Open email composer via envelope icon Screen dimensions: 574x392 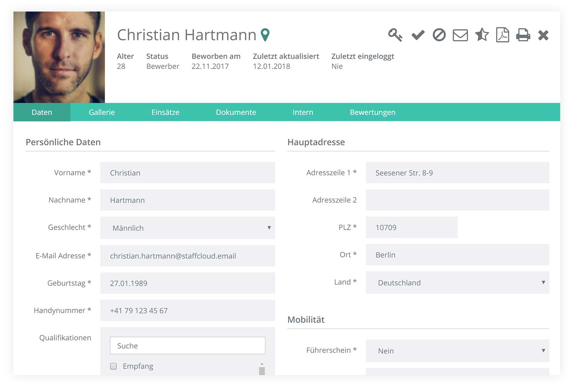460,35
